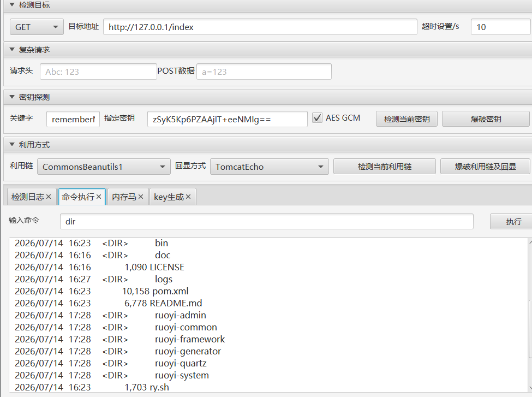
Task: Collapse the 检测目标 section
Action: (12, 5)
